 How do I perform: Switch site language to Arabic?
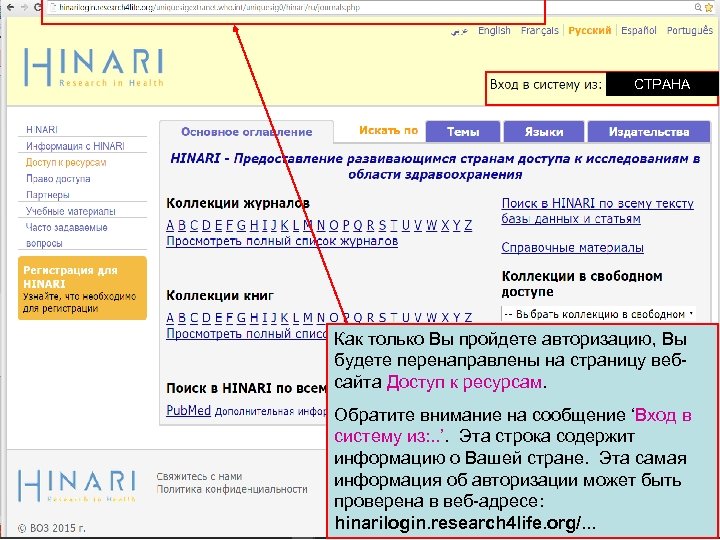click(459, 31)
